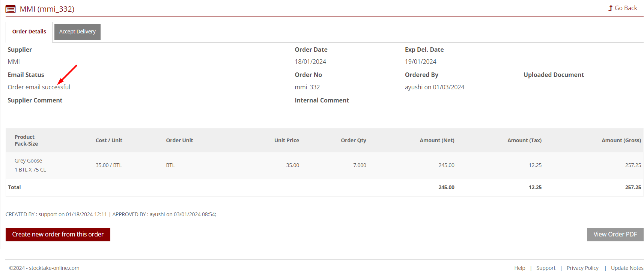Click the Grey Goose product name
The image size is (644, 277).
28,161
